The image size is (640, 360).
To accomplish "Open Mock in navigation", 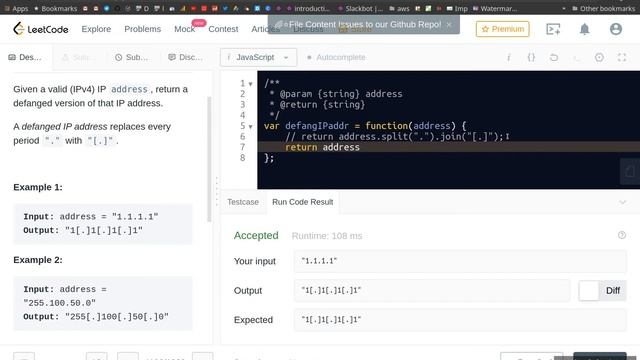I will pyautogui.click(x=184, y=29).
